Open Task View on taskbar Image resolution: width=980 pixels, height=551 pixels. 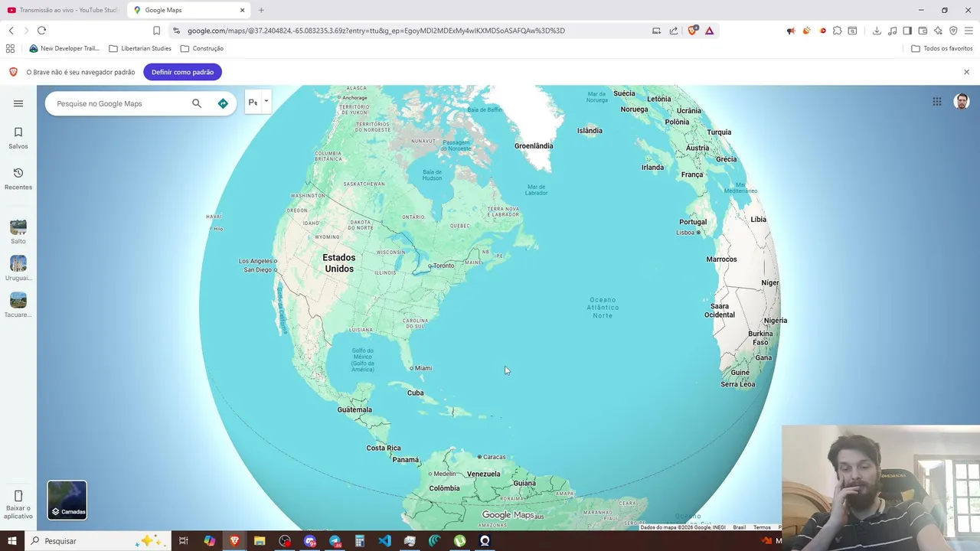184,541
